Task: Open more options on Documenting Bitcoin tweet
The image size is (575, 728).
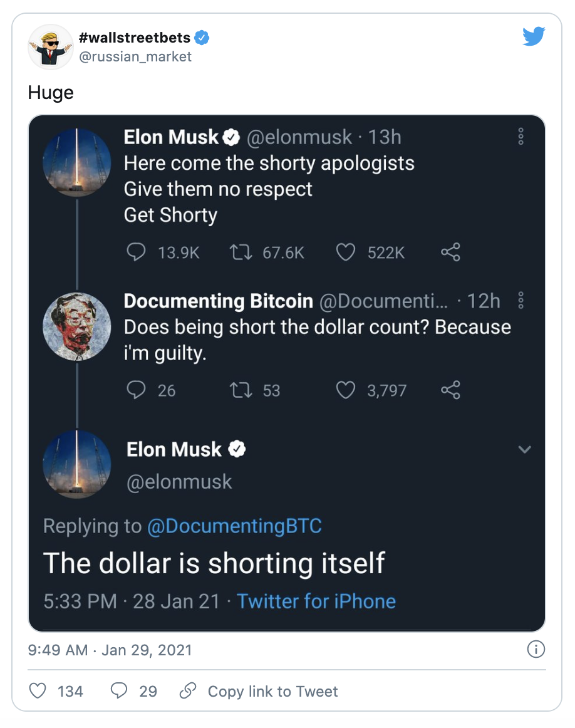Action: pyautogui.click(x=520, y=301)
